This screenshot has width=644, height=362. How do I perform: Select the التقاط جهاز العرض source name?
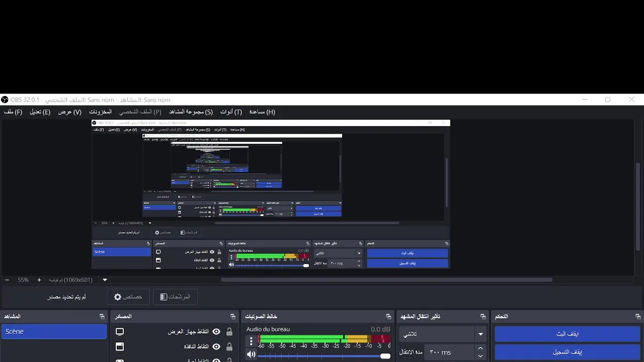[x=188, y=332]
